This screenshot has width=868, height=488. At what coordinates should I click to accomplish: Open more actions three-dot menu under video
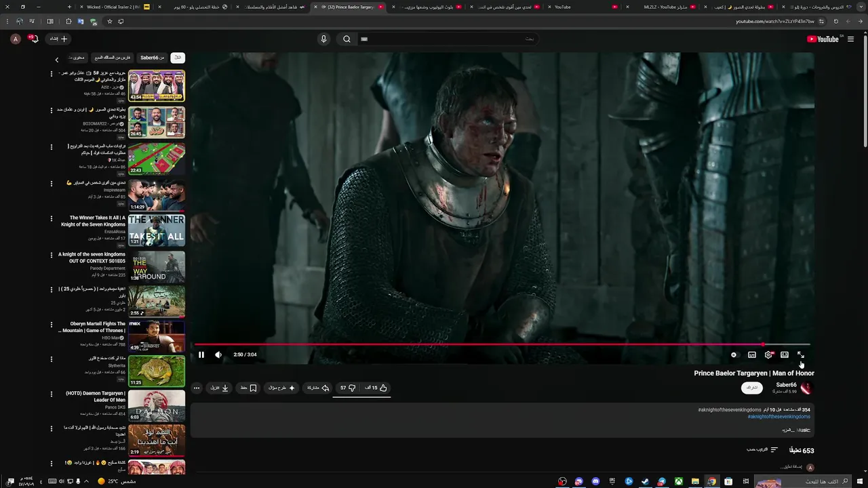click(x=197, y=388)
